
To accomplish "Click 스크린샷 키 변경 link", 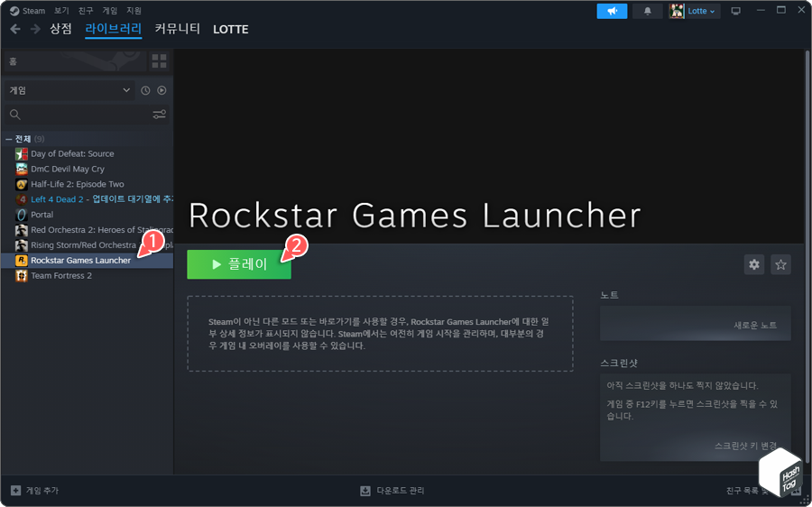I will [x=746, y=446].
